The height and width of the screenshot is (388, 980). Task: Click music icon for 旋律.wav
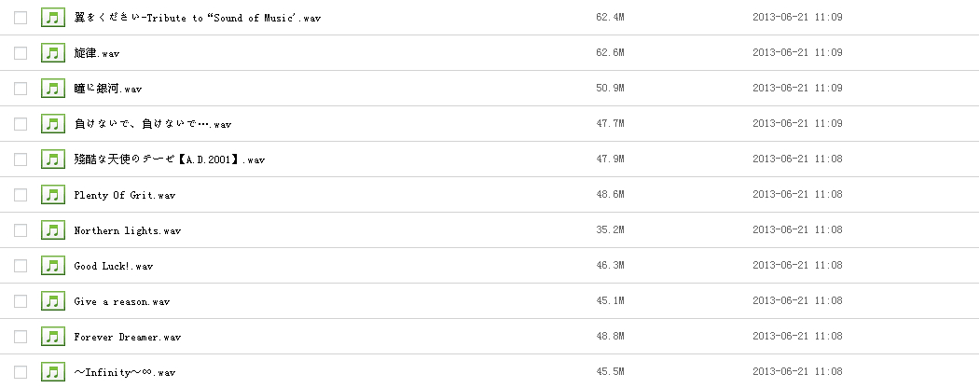52,53
